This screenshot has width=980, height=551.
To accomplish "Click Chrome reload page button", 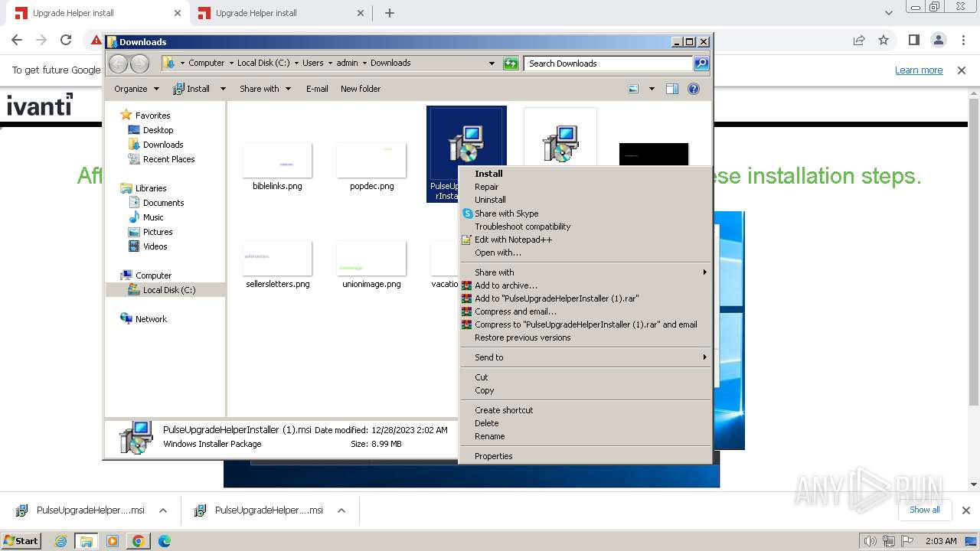I will click(66, 40).
